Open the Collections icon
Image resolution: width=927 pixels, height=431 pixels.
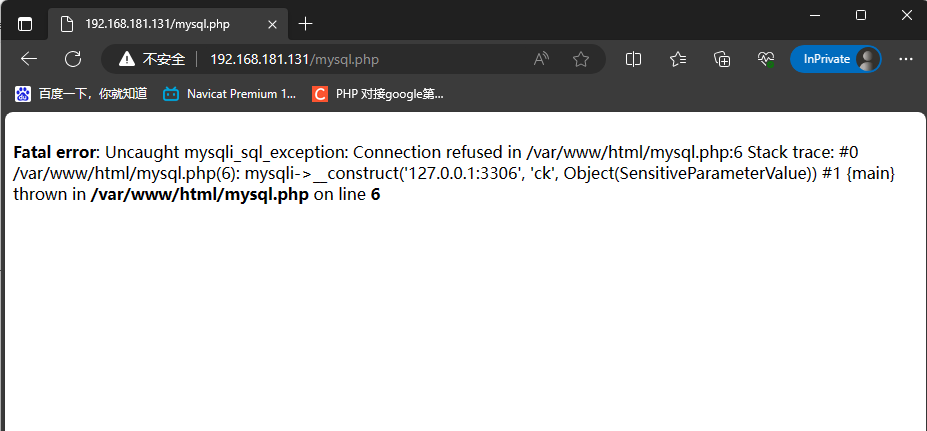pos(722,59)
